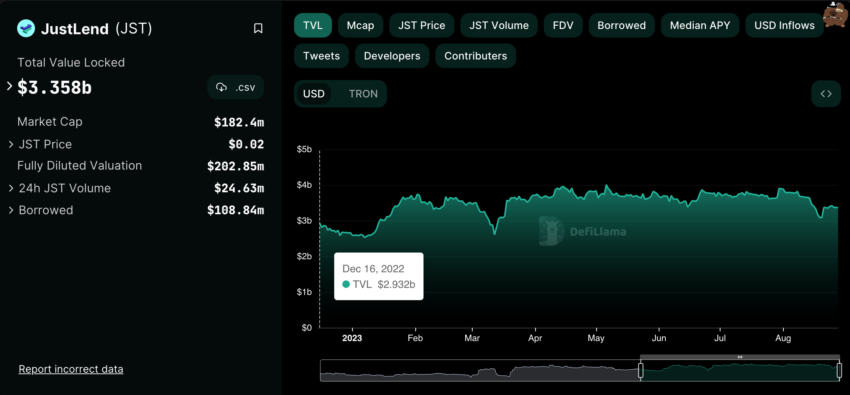Toggle the TVL chart metric
Viewport: 850px width, 395px height.
[x=312, y=25]
